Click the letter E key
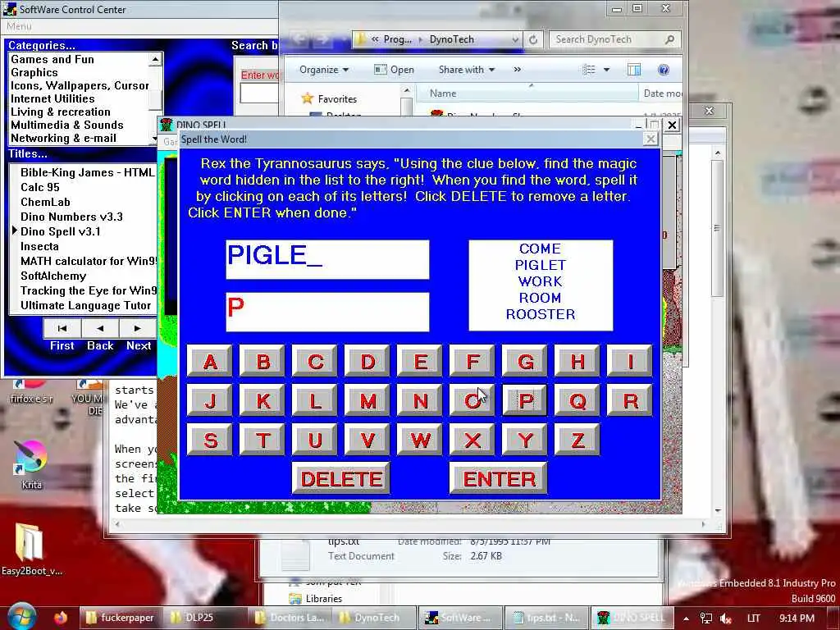The image size is (840, 630). coord(420,362)
